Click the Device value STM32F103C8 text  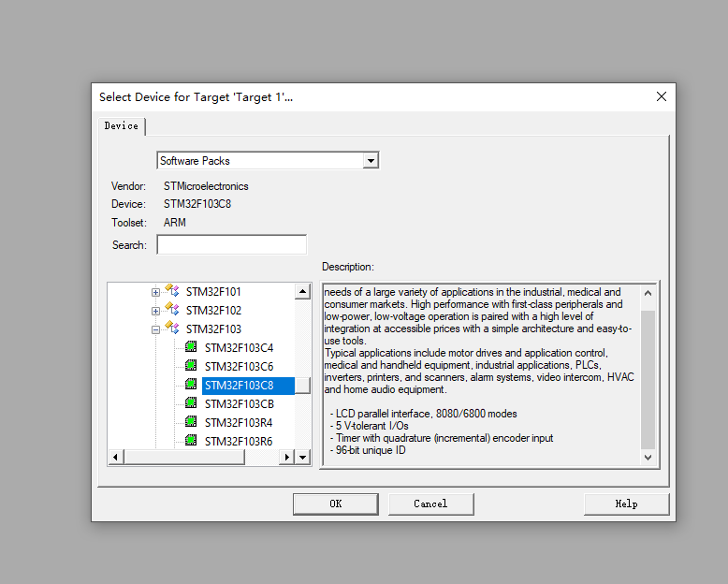coord(197,204)
